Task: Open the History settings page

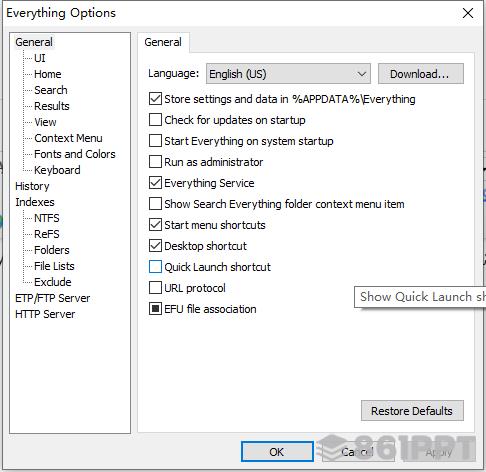Action: (x=32, y=186)
